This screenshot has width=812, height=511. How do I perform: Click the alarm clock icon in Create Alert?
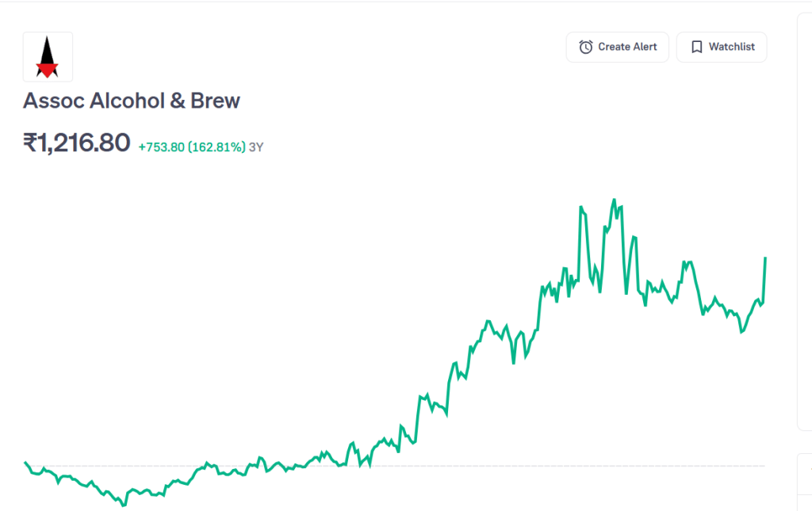click(586, 47)
